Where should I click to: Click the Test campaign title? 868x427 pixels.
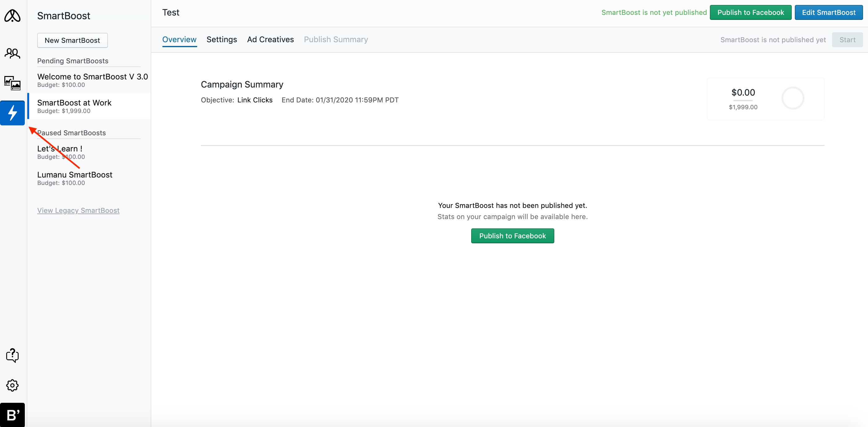171,12
